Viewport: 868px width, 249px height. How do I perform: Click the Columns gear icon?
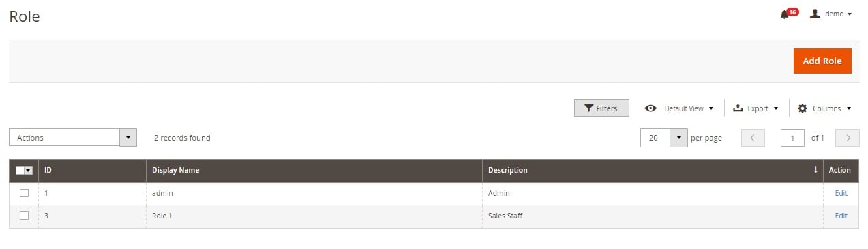(803, 108)
